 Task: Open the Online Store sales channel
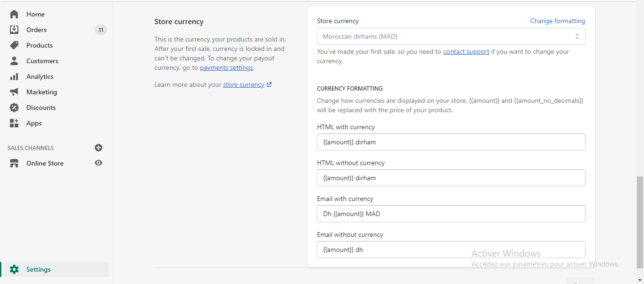[45, 163]
